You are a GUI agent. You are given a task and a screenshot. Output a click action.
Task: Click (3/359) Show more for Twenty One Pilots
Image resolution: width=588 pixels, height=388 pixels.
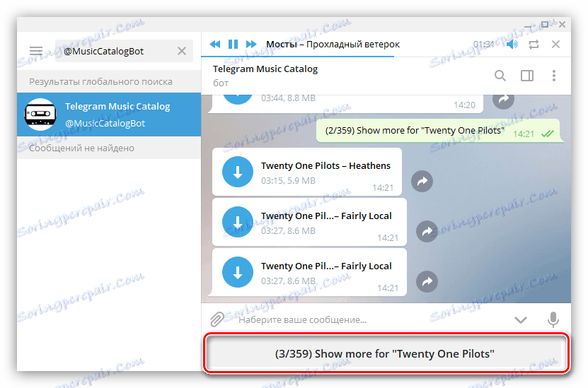[x=385, y=353]
